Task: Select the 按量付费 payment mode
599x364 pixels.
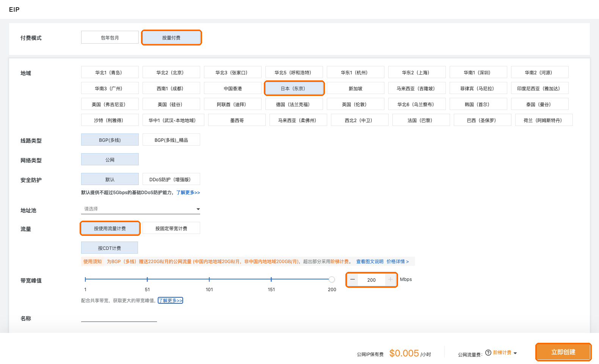Action: pyautogui.click(x=171, y=38)
